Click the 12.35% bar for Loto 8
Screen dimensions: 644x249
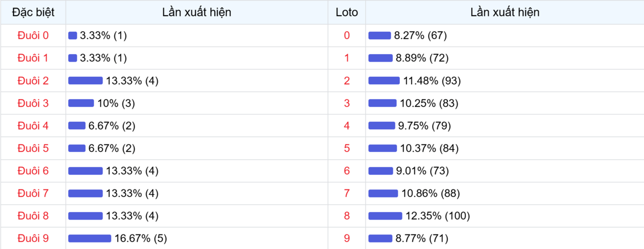[385, 216]
